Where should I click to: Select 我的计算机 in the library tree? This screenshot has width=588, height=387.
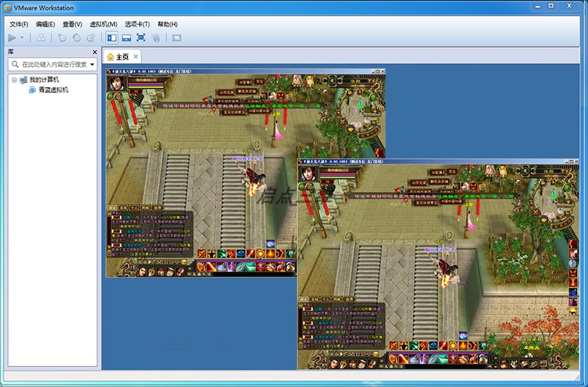[44, 80]
